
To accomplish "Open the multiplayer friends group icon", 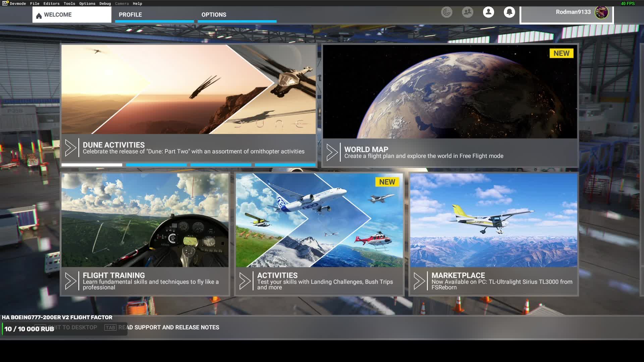I will (467, 12).
